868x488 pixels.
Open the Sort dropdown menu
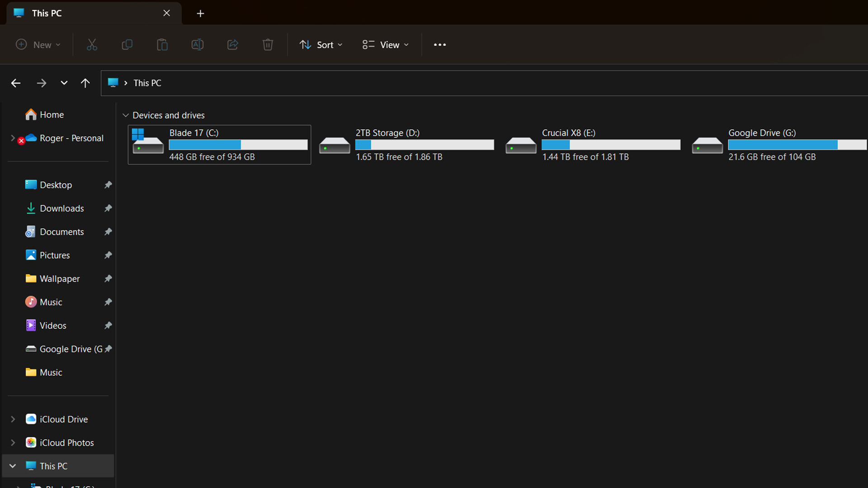[x=321, y=45]
